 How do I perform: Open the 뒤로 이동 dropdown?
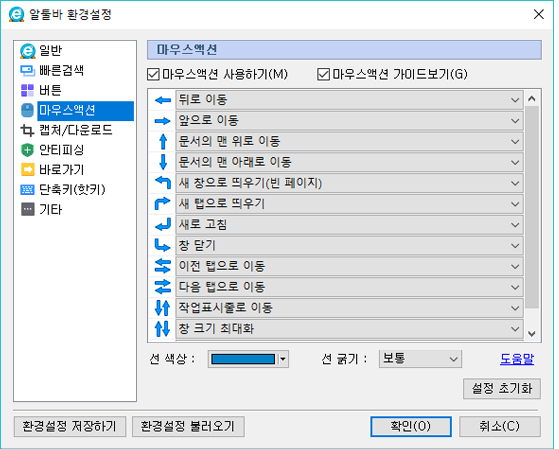click(x=349, y=100)
